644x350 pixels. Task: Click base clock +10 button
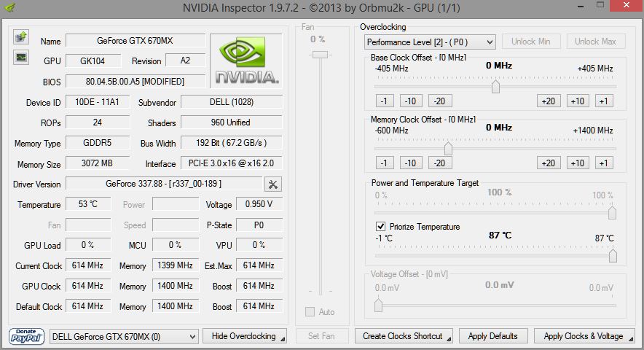coord(578,101)
